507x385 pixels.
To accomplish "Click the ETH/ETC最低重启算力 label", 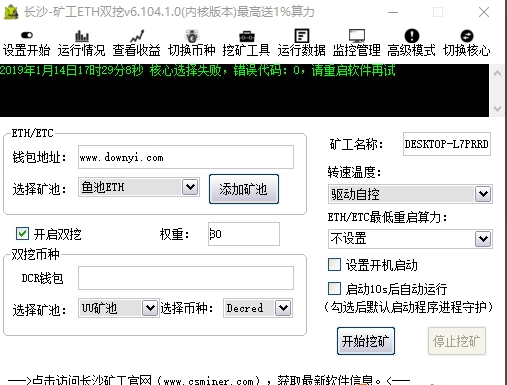I will click(387, 217).
